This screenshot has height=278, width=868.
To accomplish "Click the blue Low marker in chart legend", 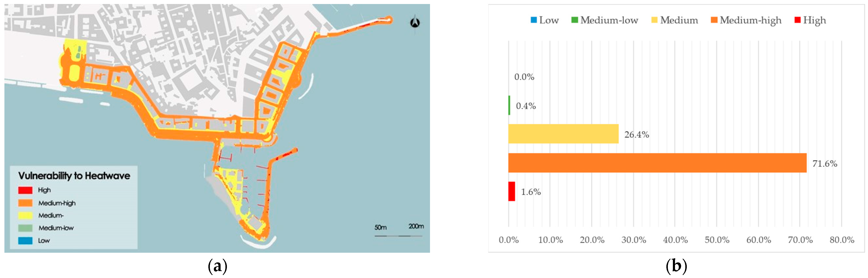I will 534,20.
